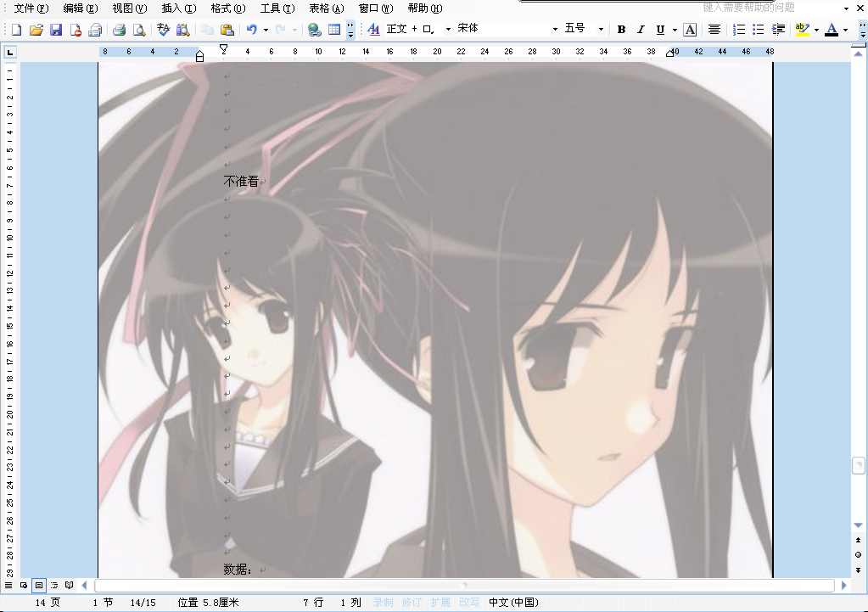Open highlight color dropdown arrow
The height and width of the screenshot is (612, 868).
pyautogui.click(x=816, y=30)
